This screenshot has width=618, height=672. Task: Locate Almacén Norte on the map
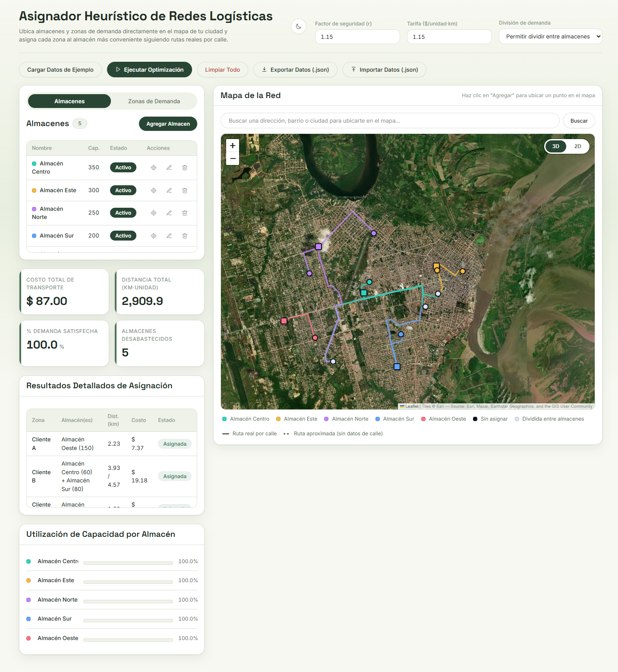[x=154, y=213]
